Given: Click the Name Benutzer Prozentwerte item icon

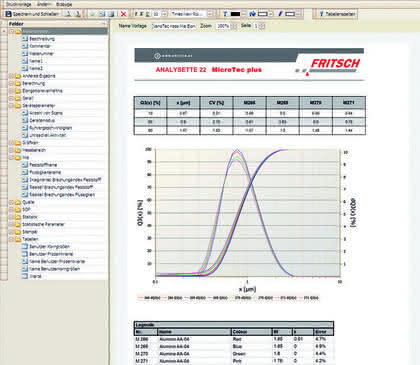Looking at the screenshot, I should point(25,261).
